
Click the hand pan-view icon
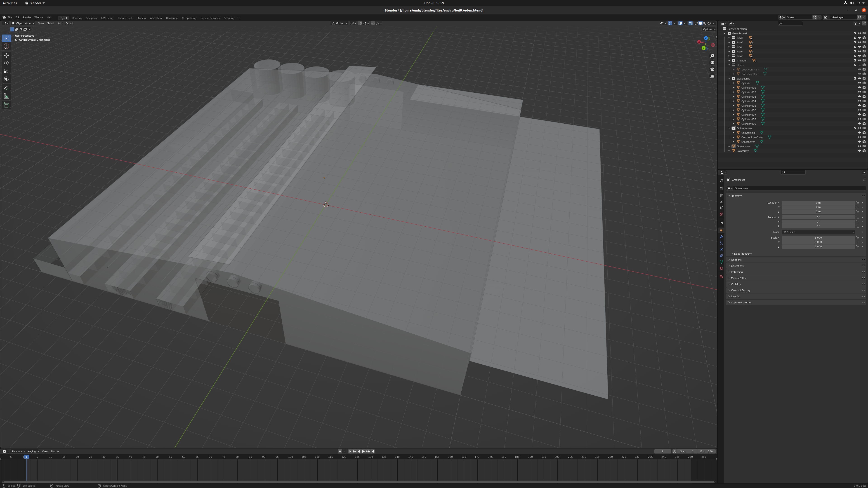(712, 63)
